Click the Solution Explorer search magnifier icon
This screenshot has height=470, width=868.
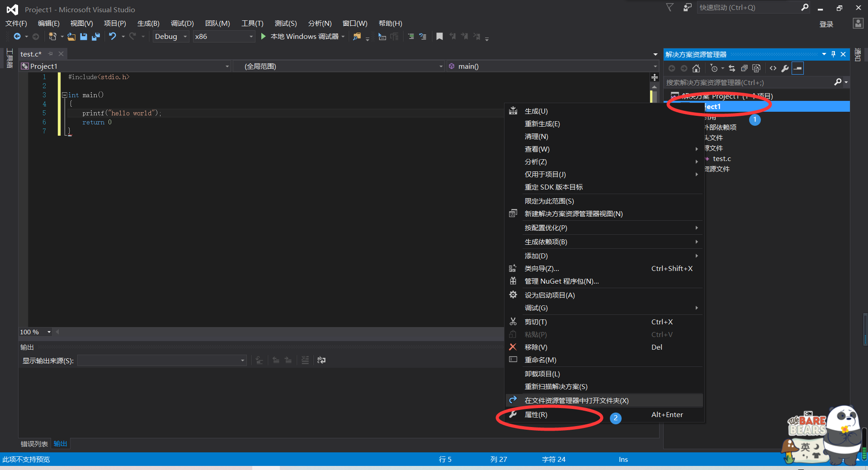(838, 82)
